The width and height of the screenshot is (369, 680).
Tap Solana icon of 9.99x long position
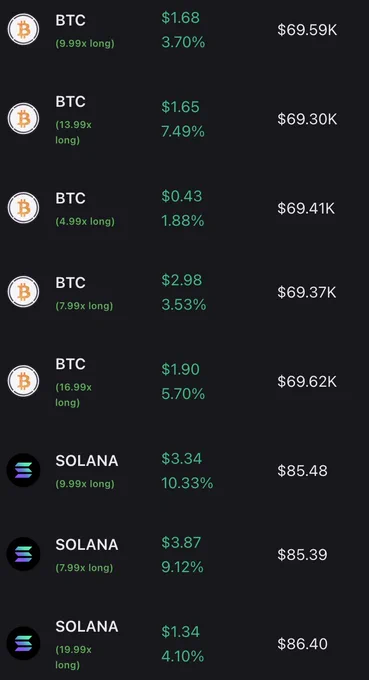pyautogui.click(x=23, y=470)
